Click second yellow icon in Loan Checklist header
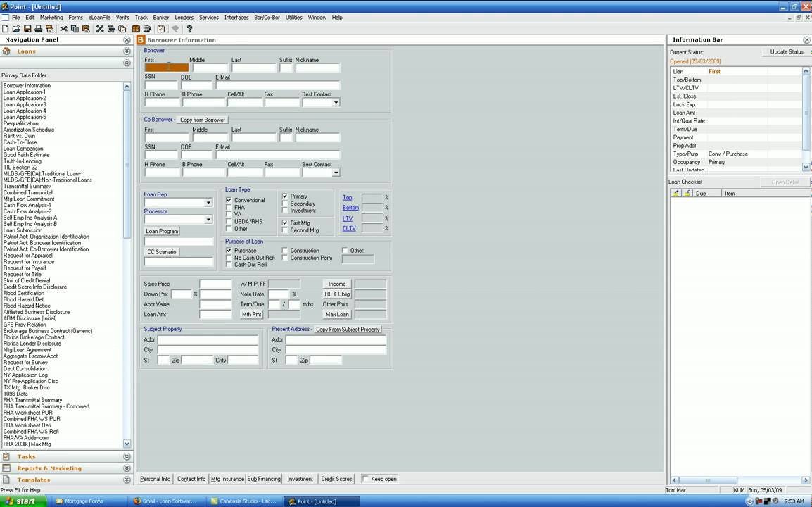The width and height of the screenshot is (812, 507). 687,194
